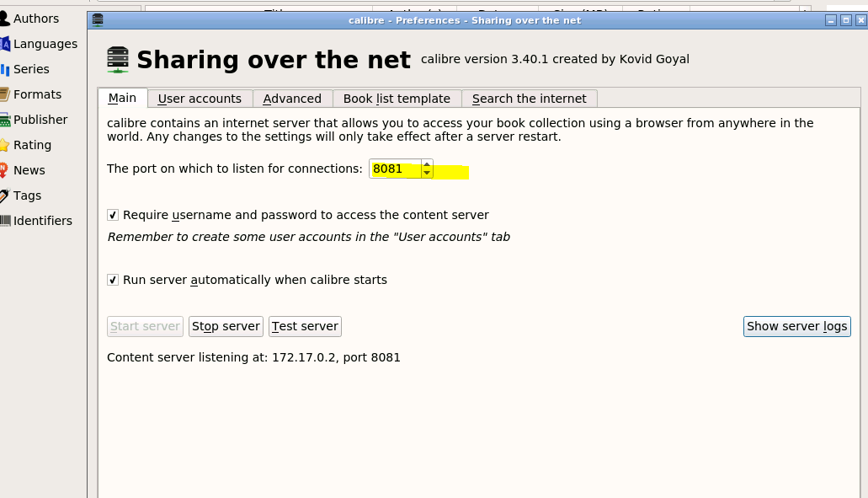
Task: Click the News icon in sidebar
Action: [x=4, y=170]
